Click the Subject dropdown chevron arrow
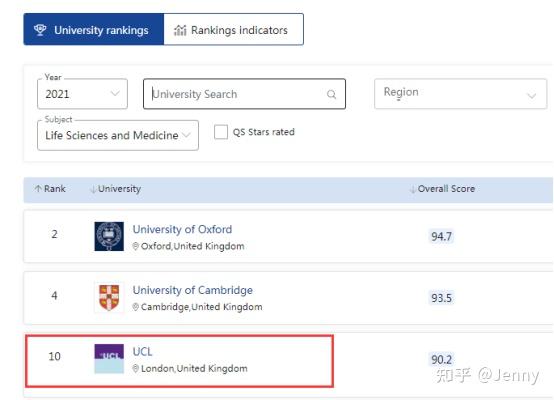 [186, 135]
